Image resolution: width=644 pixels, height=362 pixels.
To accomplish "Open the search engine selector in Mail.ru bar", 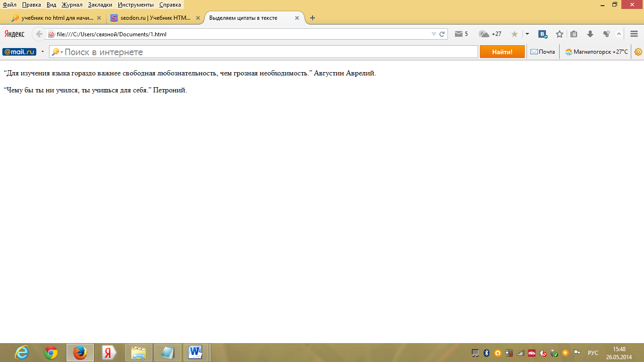I will click(58, 52).
